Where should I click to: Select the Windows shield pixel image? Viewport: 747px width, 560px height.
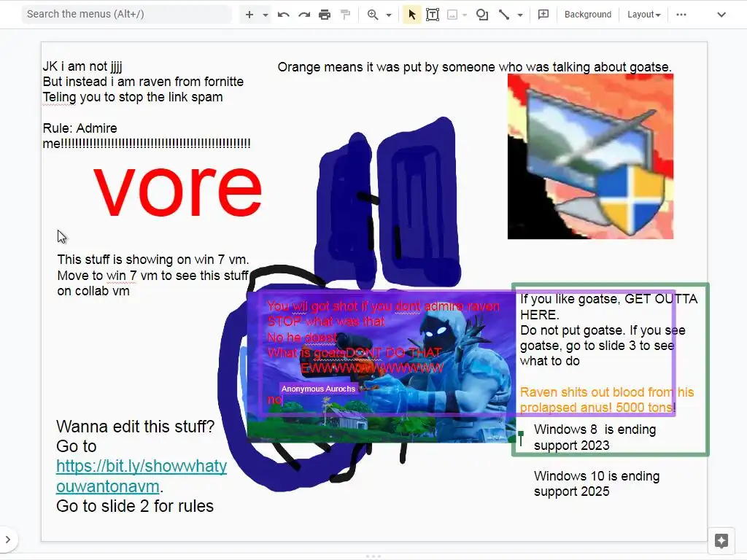click(x=590, y=157)
